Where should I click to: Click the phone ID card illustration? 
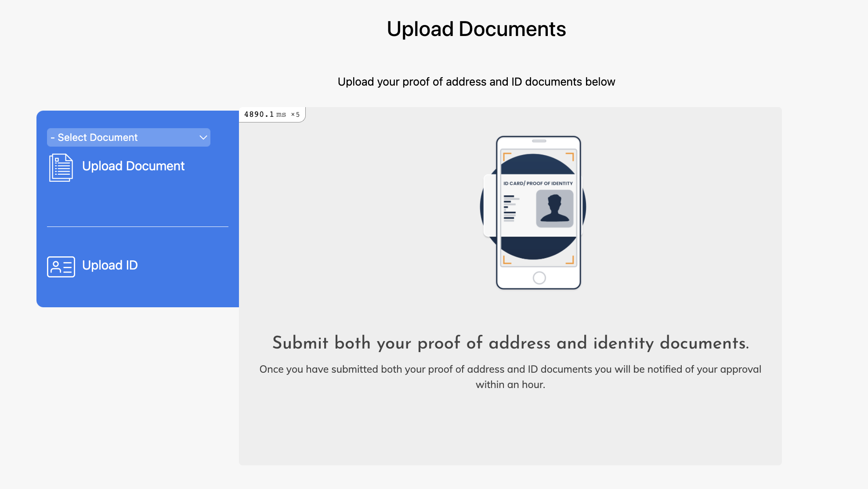pyautogui.click(x=533, y=212)
